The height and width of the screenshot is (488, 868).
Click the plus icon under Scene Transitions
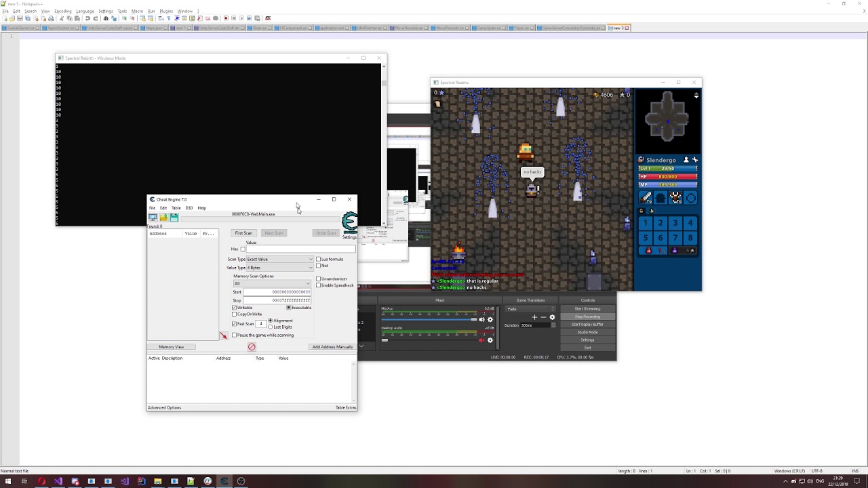pos(534,317)
